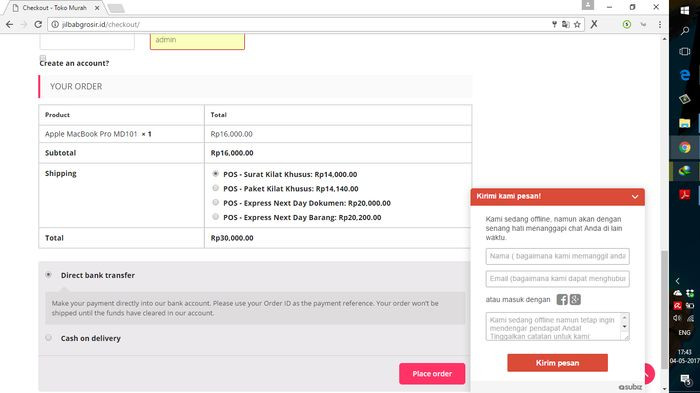This screenshot has height=393, width=700.
Task: Click the YOUR ORDER heading
Action: [76, 86]
